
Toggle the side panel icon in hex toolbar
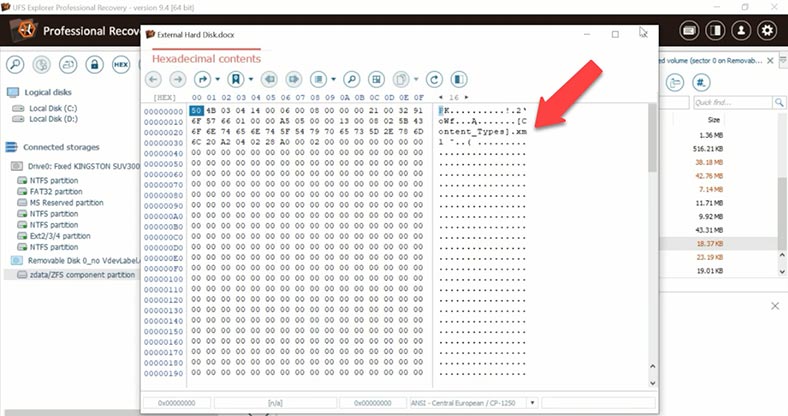458,79
